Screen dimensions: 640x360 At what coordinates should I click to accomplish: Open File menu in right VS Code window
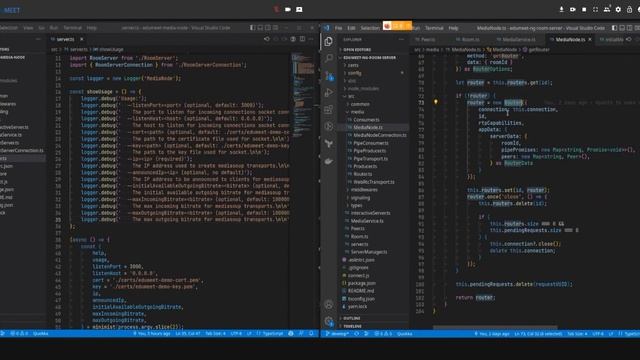click(x=338, y=28)
